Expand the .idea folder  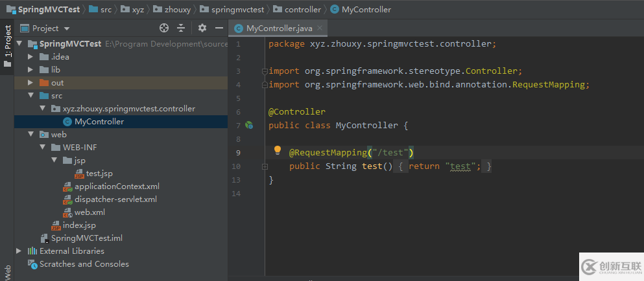[x=30, y=56]
